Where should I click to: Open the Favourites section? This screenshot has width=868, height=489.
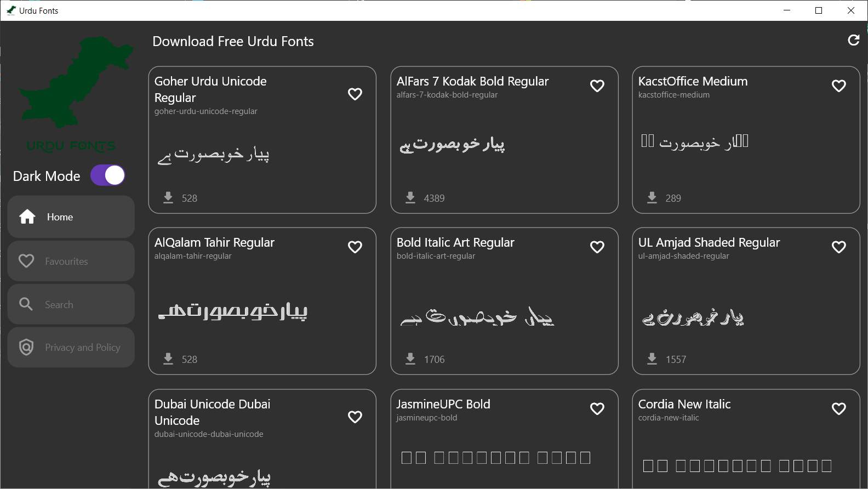[71, 261]
